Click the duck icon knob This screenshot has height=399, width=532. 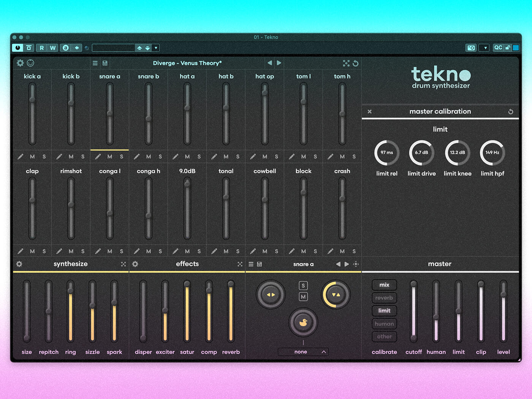(x=303, y=323)
